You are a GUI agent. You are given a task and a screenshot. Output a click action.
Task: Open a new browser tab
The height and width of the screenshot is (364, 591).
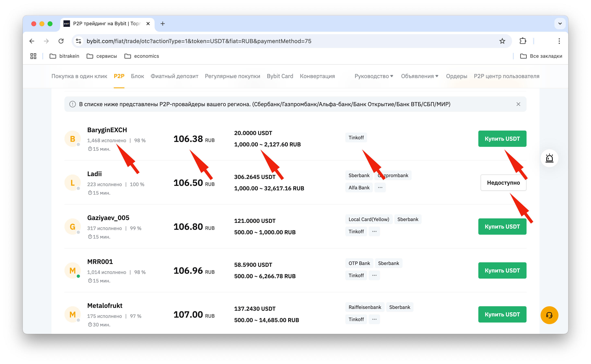[x=163, y=24]
